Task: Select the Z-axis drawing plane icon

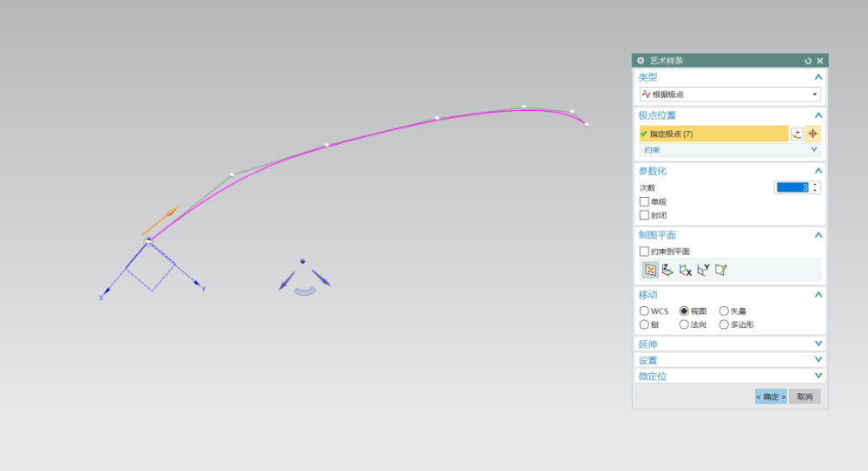Action: (x=667, y=270)
